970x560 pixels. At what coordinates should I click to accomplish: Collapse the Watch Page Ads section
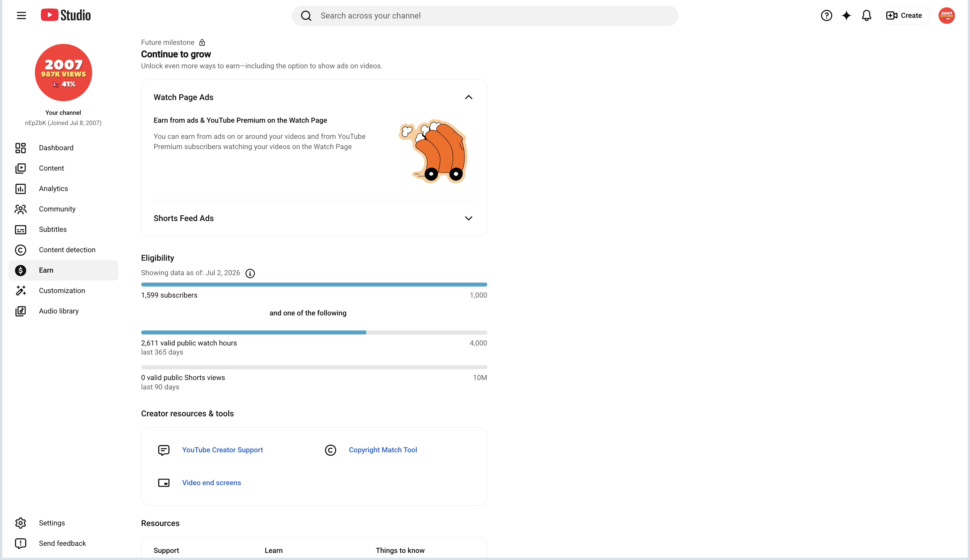click(x=469, y=97)
